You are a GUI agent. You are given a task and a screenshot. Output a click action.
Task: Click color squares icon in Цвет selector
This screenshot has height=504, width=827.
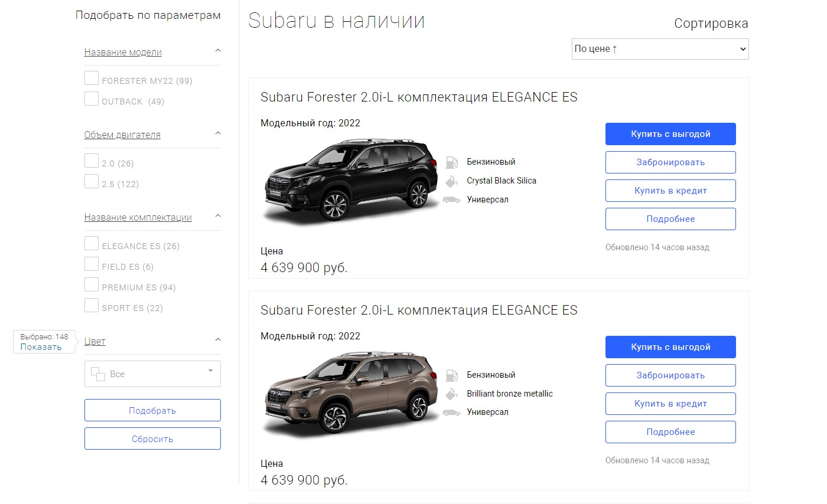(97, 374)
